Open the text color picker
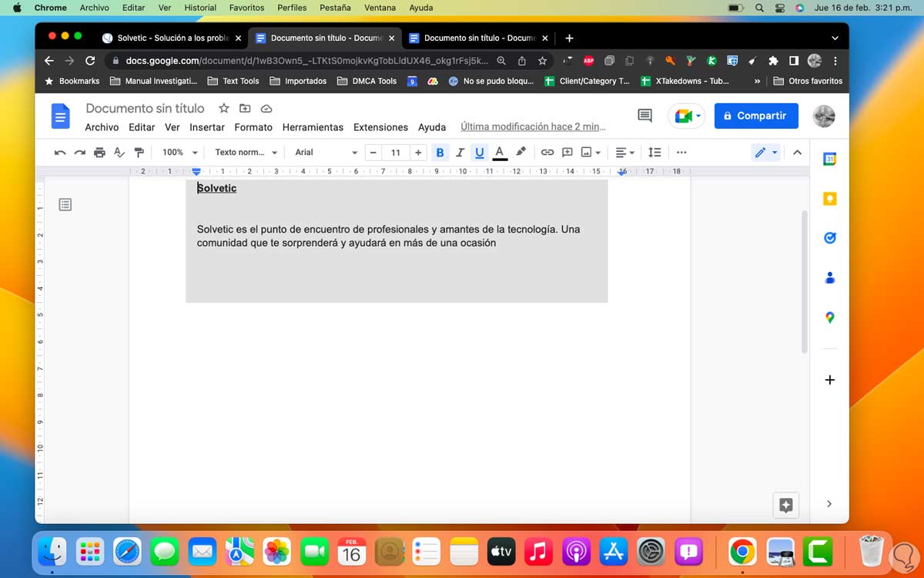The height and width of the screenshot is (578, 924). tap(500, 153)
